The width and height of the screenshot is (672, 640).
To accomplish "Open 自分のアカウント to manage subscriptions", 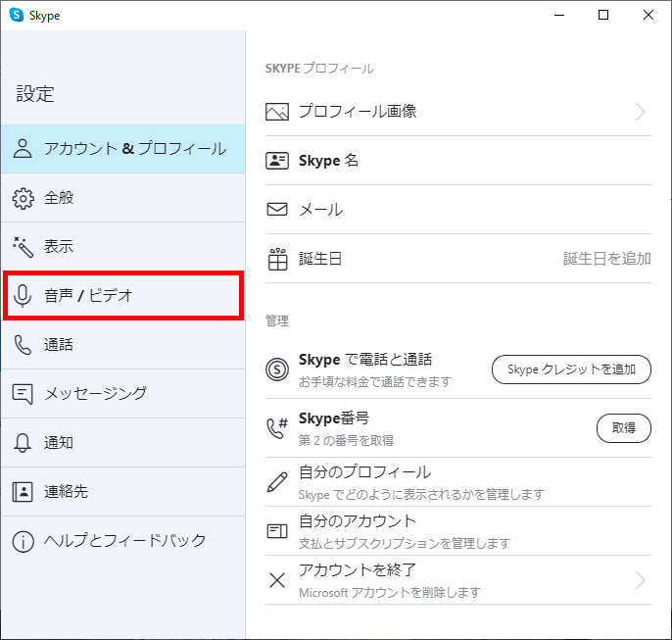I will pos(458,531).
